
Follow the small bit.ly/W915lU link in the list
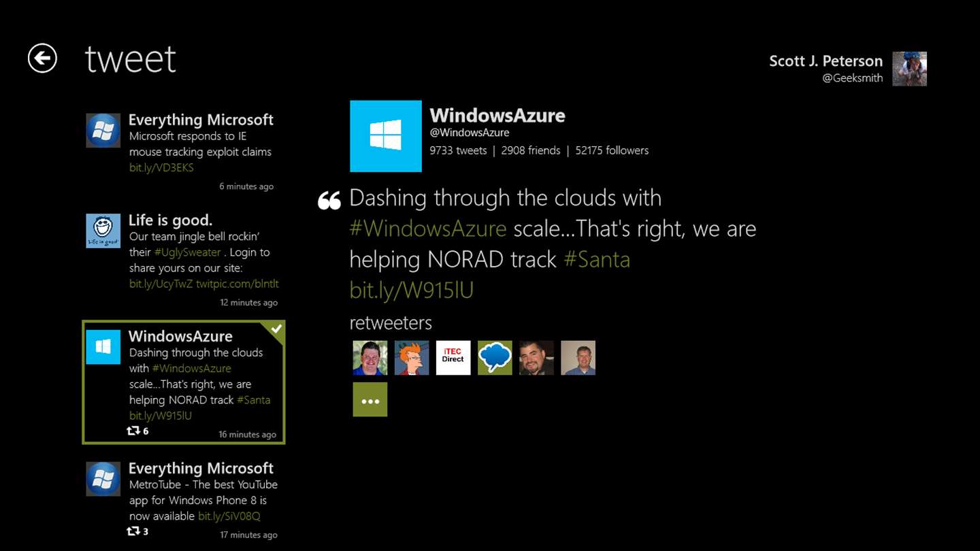tap(161, 416)
